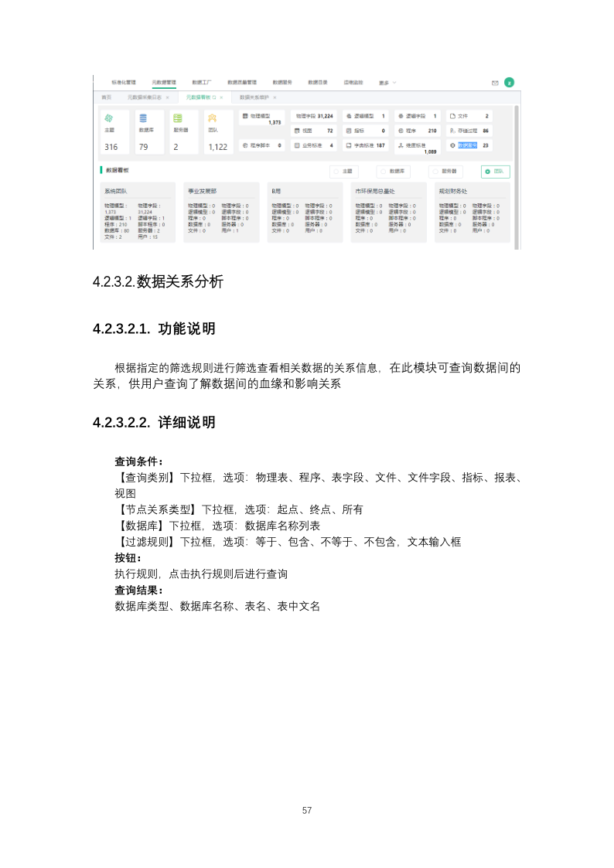Click the 【节点关系类型】 line
This screenshot has width=614, height=868.
click(239, 509)
